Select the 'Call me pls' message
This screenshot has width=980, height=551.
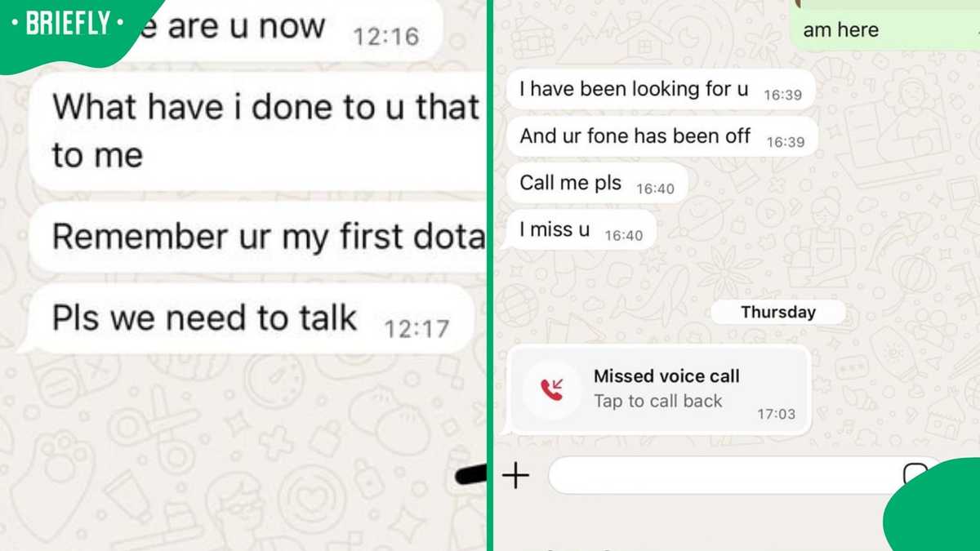(x=597, y=184)
